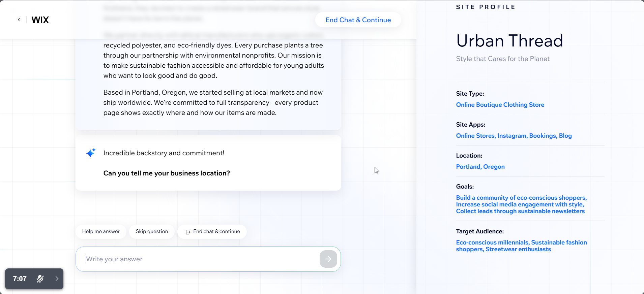The height and width of the screenshot is (294, 644).
Task: Click the Target Audience: label
Action: click(480, 231)
